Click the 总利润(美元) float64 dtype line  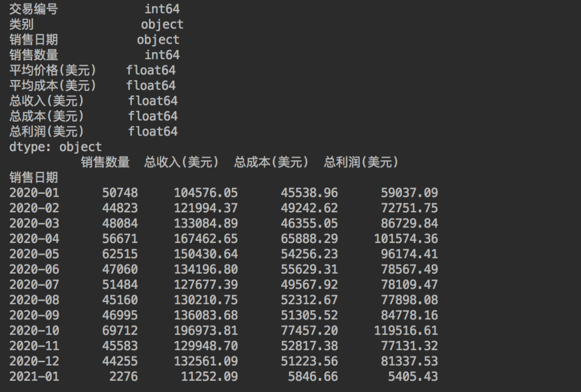[94, 132]
